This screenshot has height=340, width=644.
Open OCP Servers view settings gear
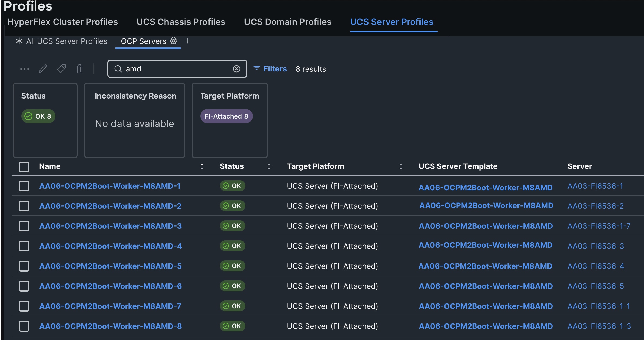click(174, 41)
